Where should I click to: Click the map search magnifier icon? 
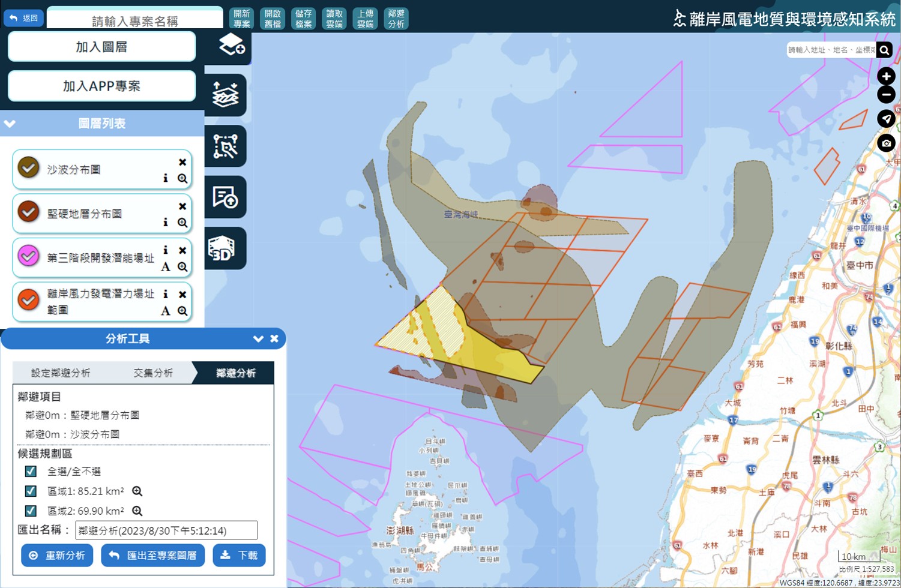coord(884,50)
